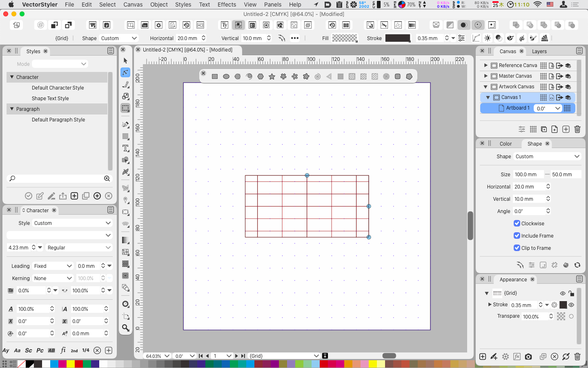Screen dimensions: 588x368
Task: Select the Text tool in the left toolbox
Action: click(125, 148)
